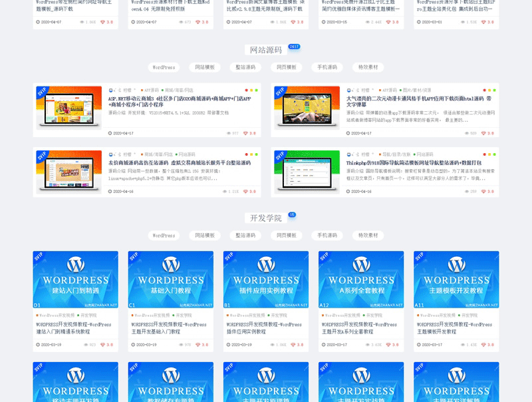Open the 开发学院 section heading
Viewport: 532px width, 402px height.
(x=266, y=218)
